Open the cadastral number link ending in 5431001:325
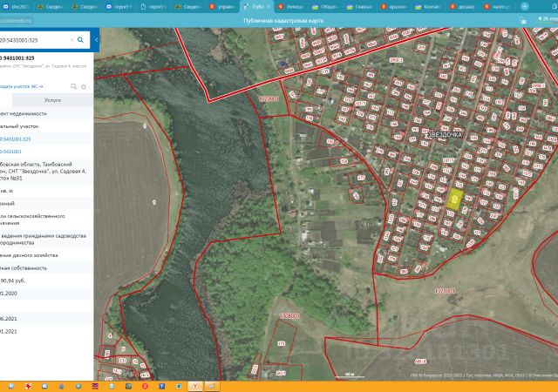Image resolution: width=558 pixels, height=392 pixels. click(x=16, y=139)
